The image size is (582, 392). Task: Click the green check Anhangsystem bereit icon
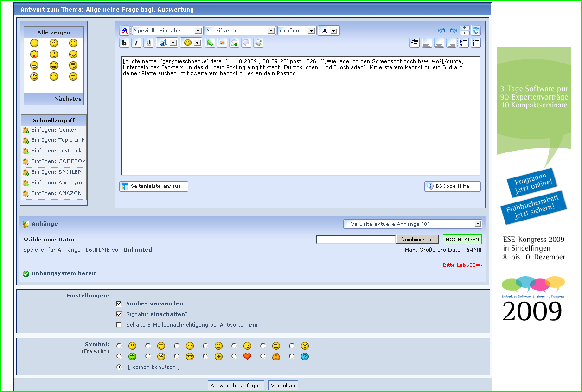26,274
